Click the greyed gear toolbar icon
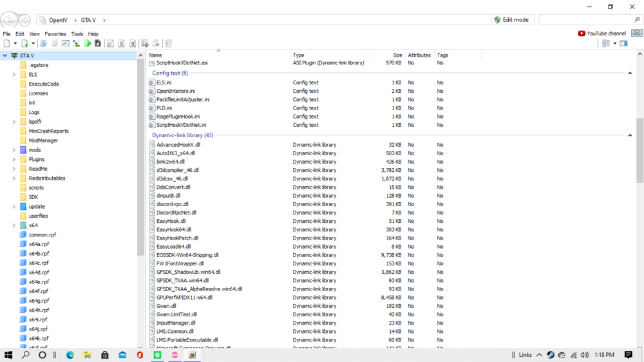 pyautogui.click(x=54, y=44)
